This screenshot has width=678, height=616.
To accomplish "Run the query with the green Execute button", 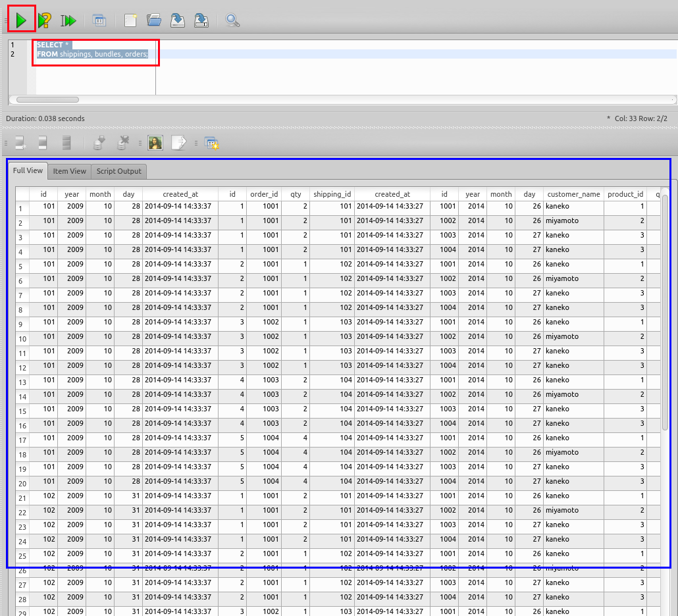I will (x=21, y=20).
